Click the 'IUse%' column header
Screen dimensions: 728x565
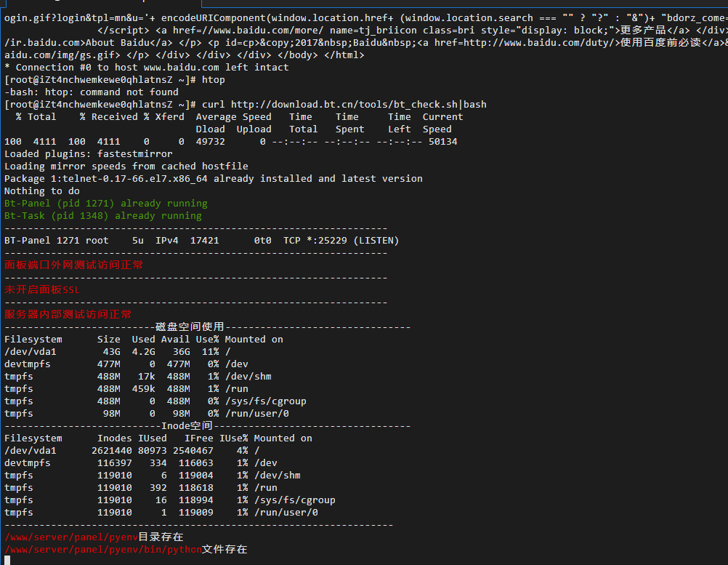coord(233,438)
